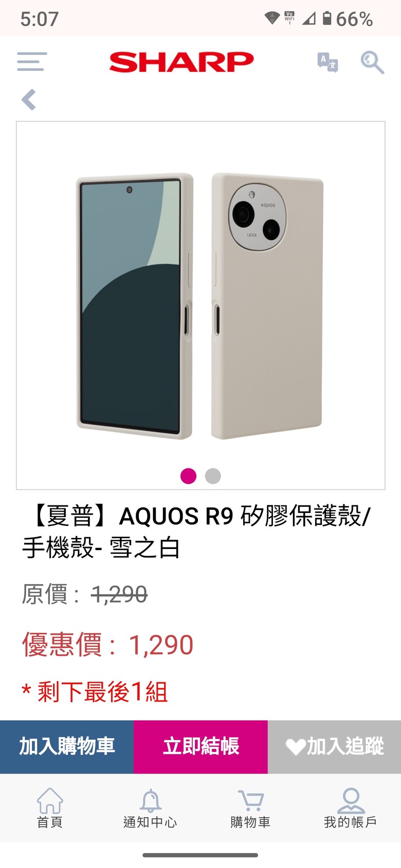Select the first pink carousel dot
401x868 pixels.
[x=188, y=476]
